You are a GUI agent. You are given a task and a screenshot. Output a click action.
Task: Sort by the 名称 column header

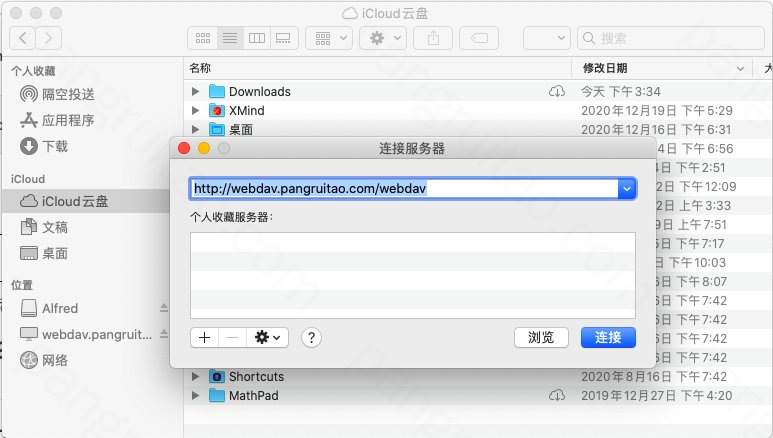point(378,68)
